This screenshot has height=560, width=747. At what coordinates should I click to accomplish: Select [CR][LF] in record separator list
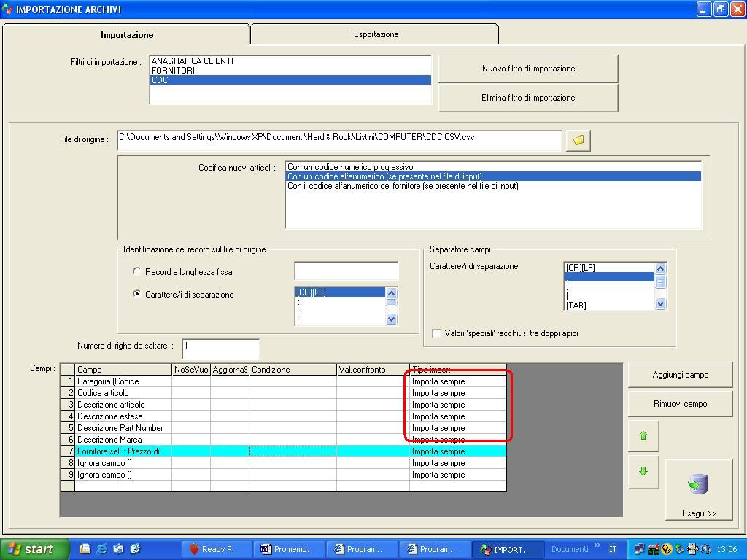point(340,292)
